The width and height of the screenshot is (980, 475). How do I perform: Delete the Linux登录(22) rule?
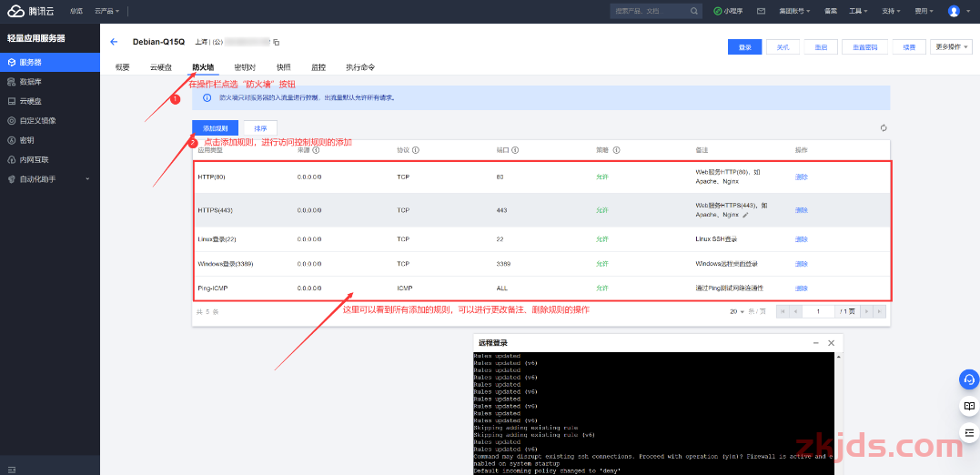802,239
